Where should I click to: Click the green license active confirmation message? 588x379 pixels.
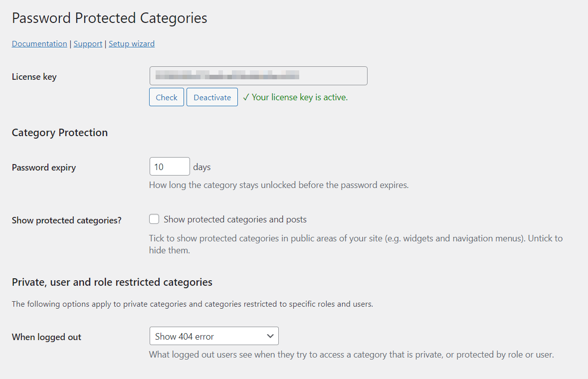pos(296,97)
